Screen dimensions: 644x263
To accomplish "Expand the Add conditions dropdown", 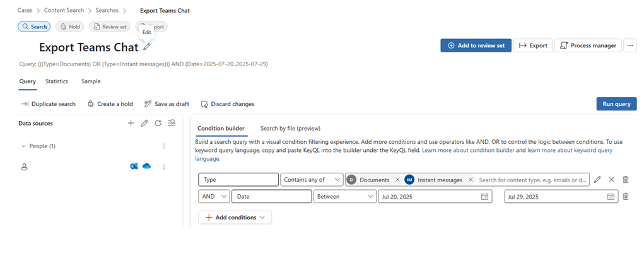I will click(235, 218).
